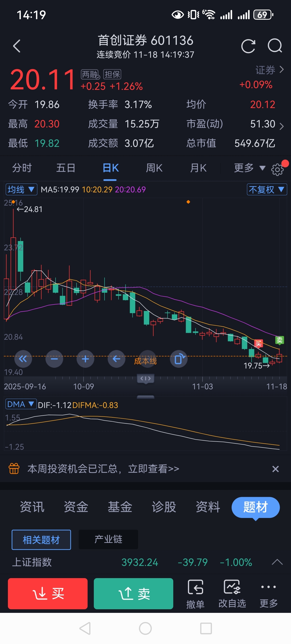
Task: Tap the green 卖 sell button
Action: [x=133, y=593]
